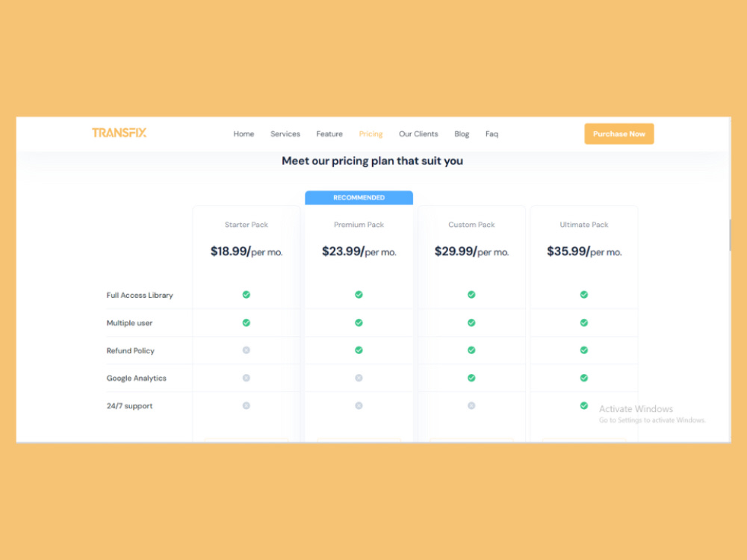Click Ultimate Pack Full Access Library checkmark
747x560 pixels.
(x=583, y=295)
